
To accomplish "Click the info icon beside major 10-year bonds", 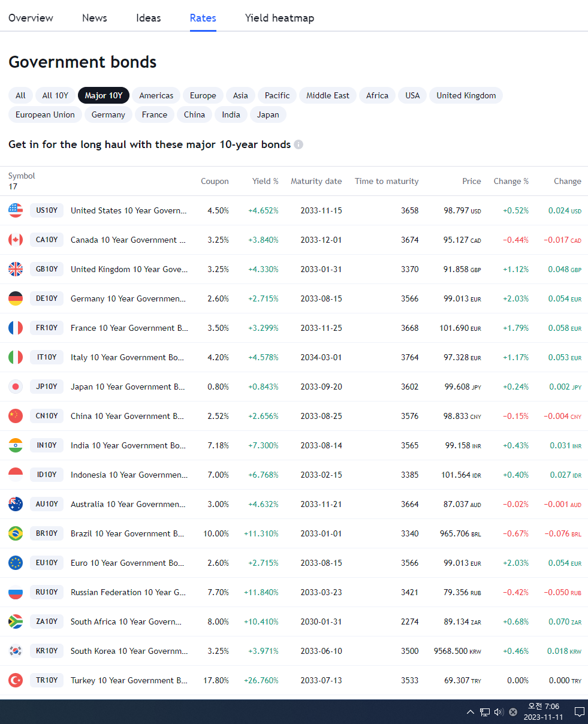I will click(x=298, y=144).
